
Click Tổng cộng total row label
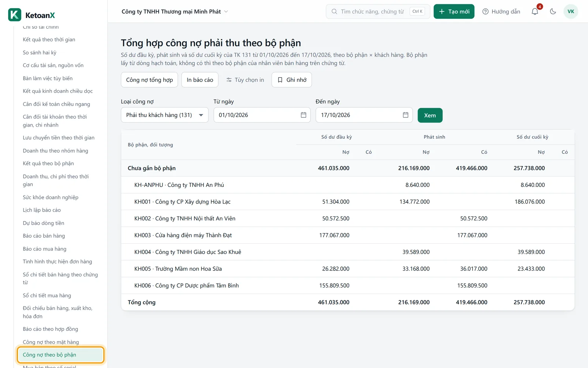tap(141, 302)
